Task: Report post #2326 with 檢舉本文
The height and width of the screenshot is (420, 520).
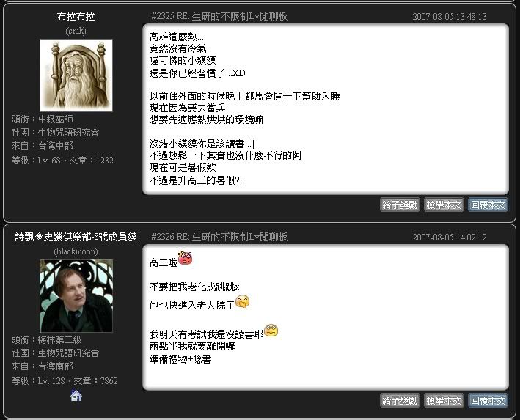Action: (444, 400)
